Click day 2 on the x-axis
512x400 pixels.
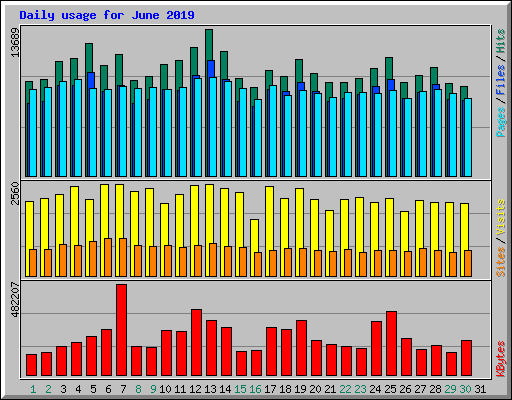pos(48,389)
